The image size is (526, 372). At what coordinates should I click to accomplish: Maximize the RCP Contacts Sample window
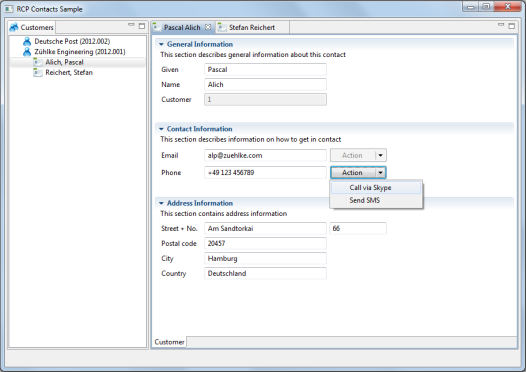(486, 7)
